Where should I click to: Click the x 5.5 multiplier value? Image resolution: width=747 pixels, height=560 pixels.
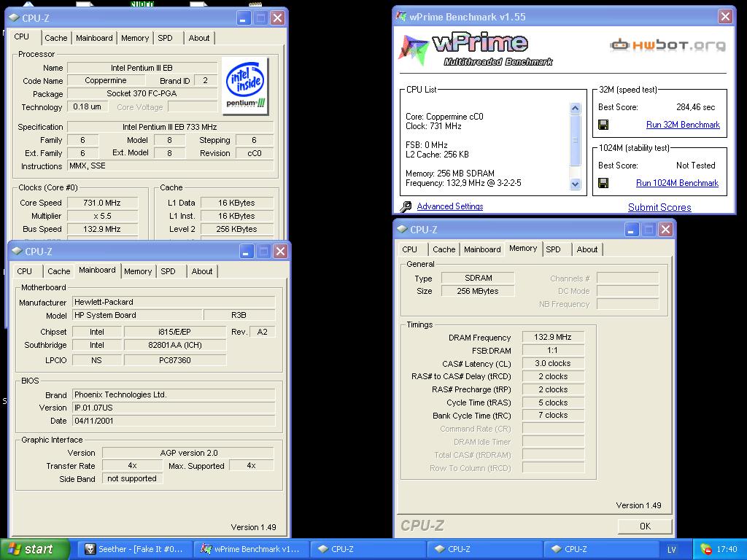(102, 216)
